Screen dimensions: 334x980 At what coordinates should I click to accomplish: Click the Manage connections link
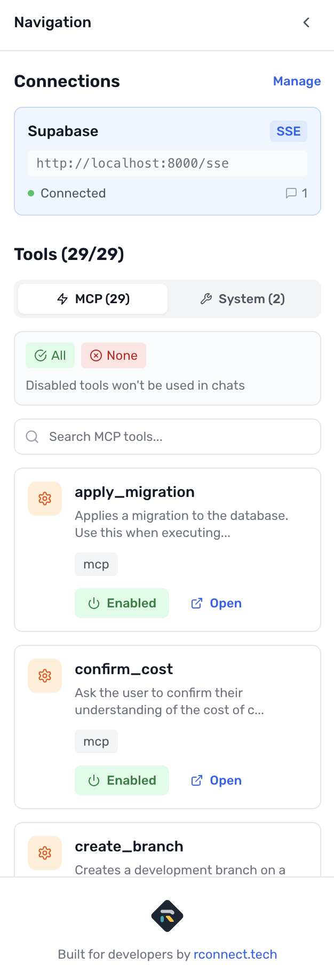(297, 81)
